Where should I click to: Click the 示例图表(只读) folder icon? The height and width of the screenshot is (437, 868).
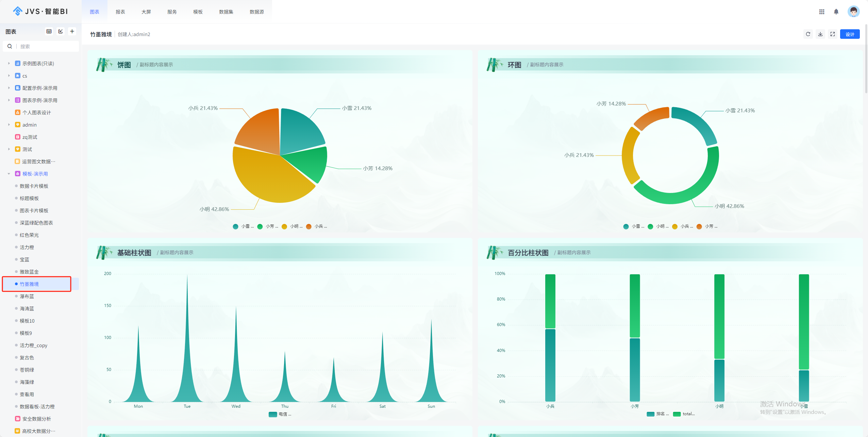click(x=18, y=63)
